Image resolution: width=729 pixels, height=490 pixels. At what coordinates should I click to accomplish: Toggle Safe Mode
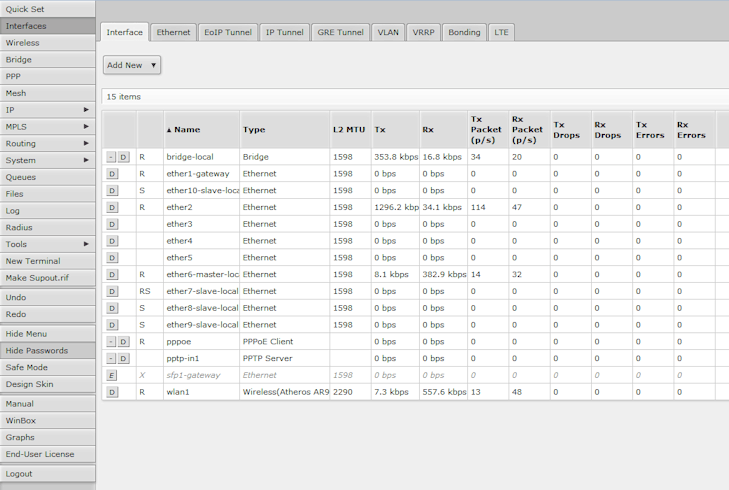[x=47, y=367]
